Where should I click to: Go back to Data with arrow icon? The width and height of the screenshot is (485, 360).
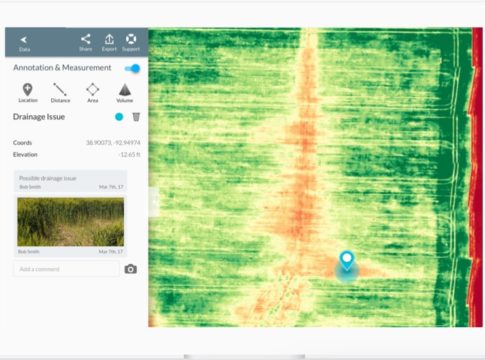[x=24, y=43]
